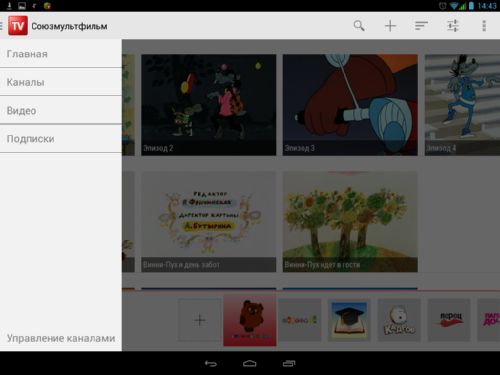This screenshot has height=375, width=500.
Task: Open the recent apps navigation button
Action: click(289, 363)
